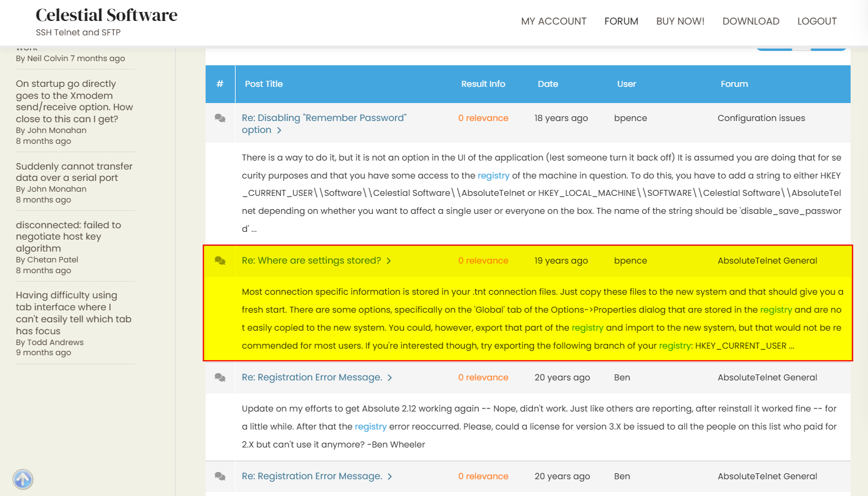868x496 pixels.
Task: Open the DOWNLOAD page from the navigation
Action: 751,21
